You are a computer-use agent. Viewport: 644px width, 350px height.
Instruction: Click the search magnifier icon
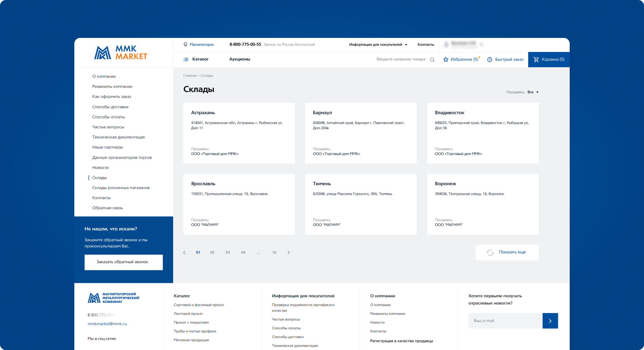pyautogui.click(x=432, y=60)
